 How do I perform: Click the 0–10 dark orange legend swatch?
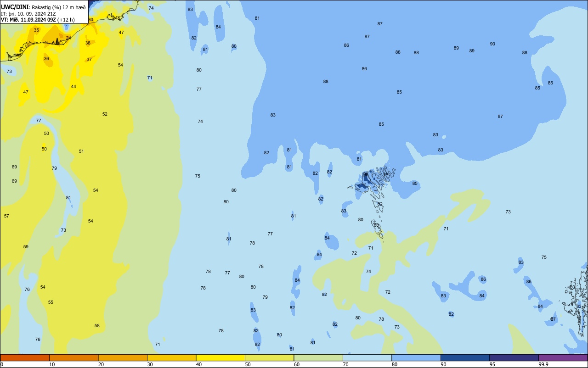click(x=25, y=357)
